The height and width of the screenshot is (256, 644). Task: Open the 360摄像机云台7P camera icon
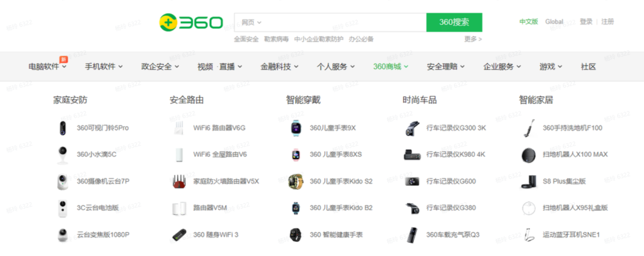coord(63,182)
